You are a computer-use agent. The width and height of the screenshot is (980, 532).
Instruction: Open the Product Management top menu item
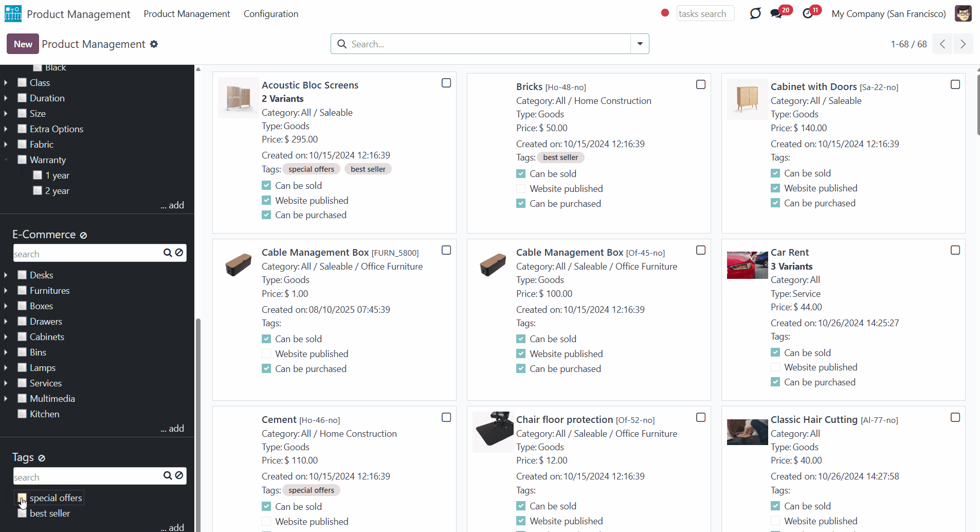[x=187, y=14]
